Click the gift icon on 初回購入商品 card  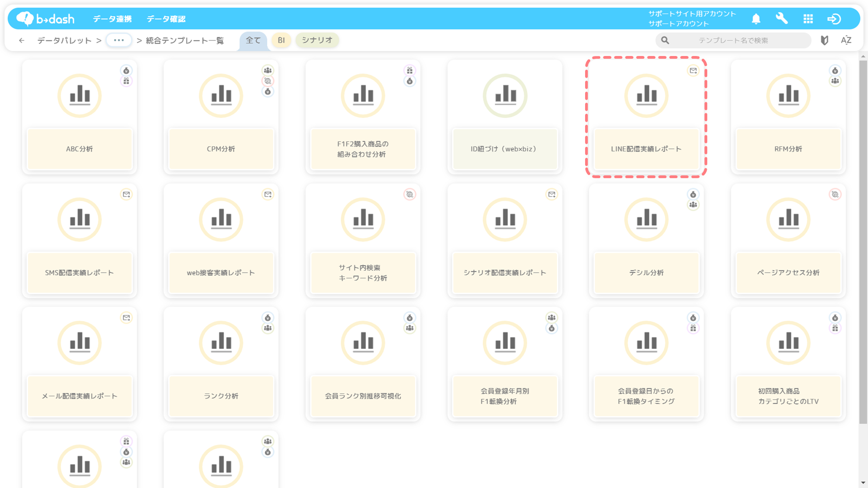click(835, 328)
